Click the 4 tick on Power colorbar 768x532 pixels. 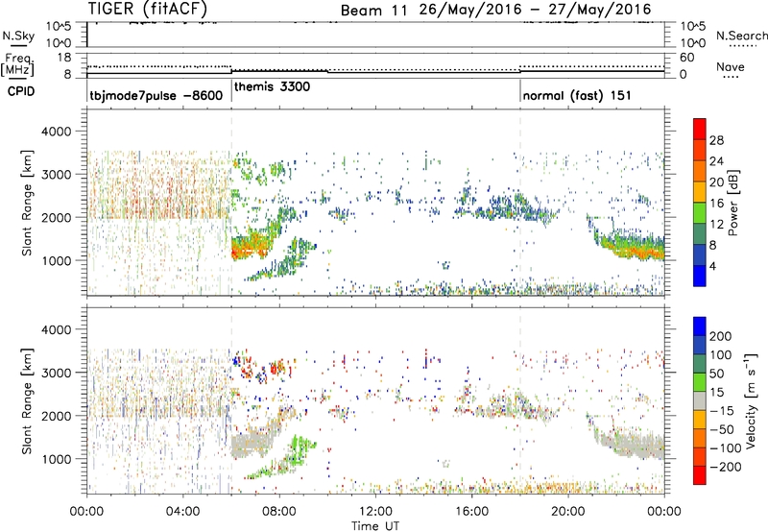pos(712,266)
